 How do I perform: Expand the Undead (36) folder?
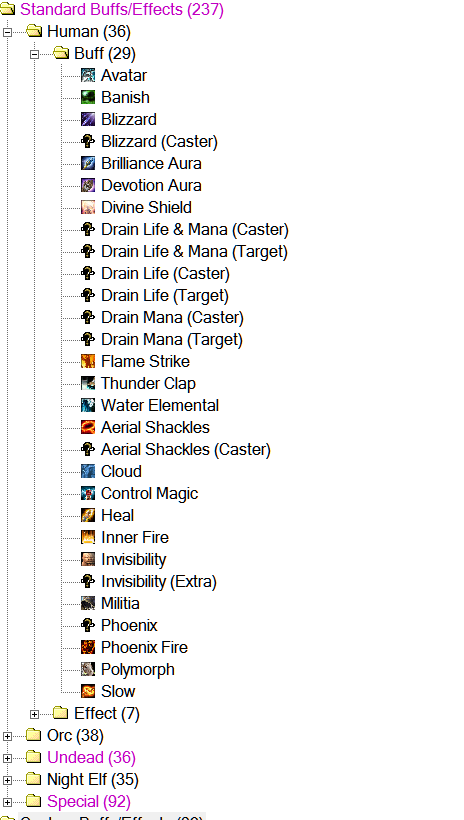pos(7,758)
